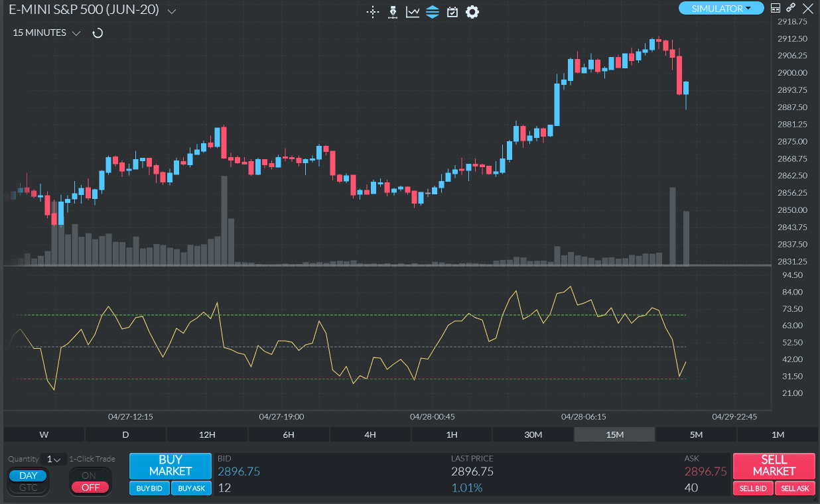Open the chart settings gear
The width and height of the screenshot is (820, 504).
coord(472,12)
